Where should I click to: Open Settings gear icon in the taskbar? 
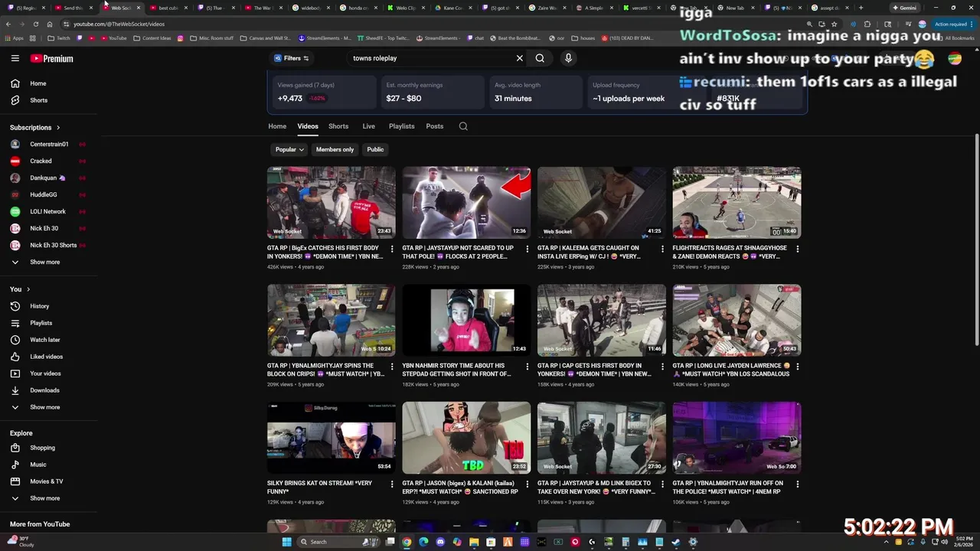693,542
